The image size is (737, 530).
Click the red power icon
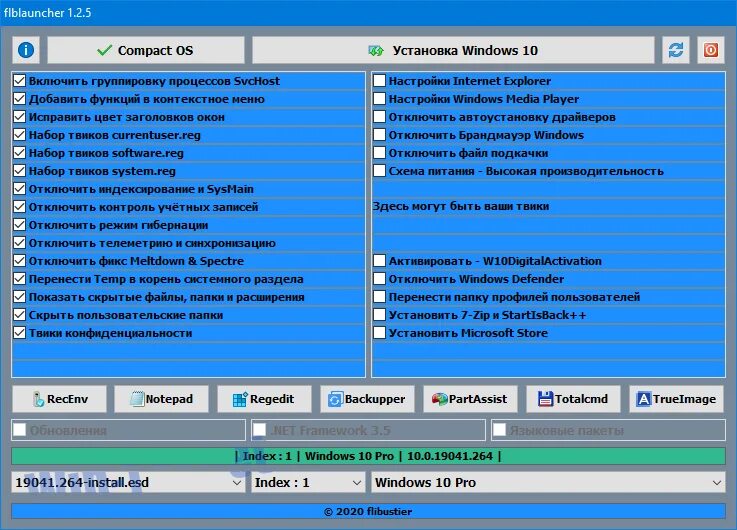[x=710, y=50]
